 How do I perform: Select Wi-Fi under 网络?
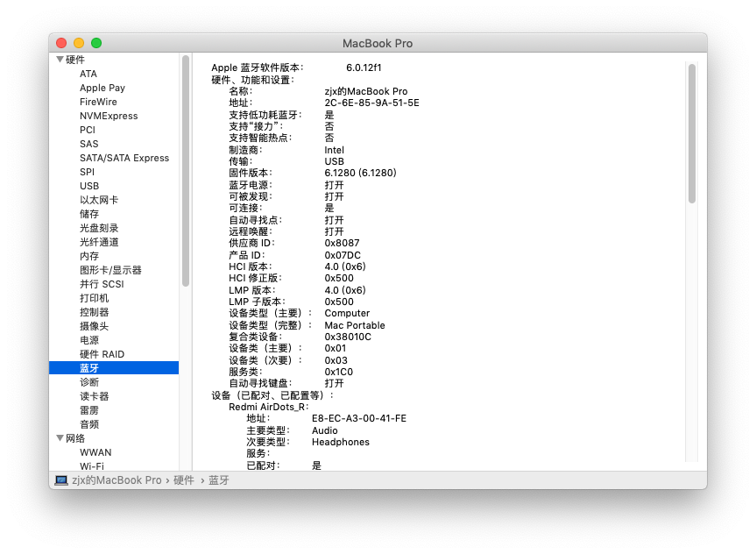click(x=92, y=465)
